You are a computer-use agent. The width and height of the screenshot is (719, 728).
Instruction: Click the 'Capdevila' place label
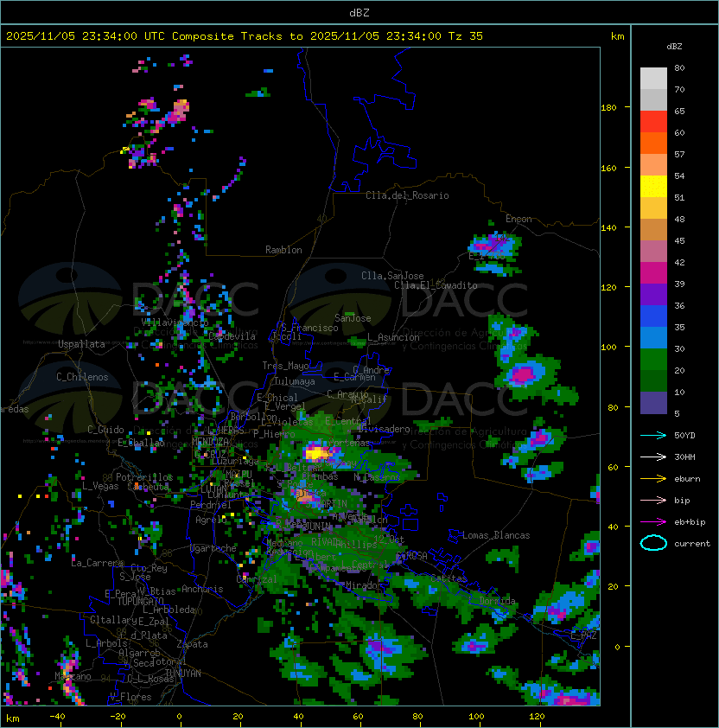(232, 336)
